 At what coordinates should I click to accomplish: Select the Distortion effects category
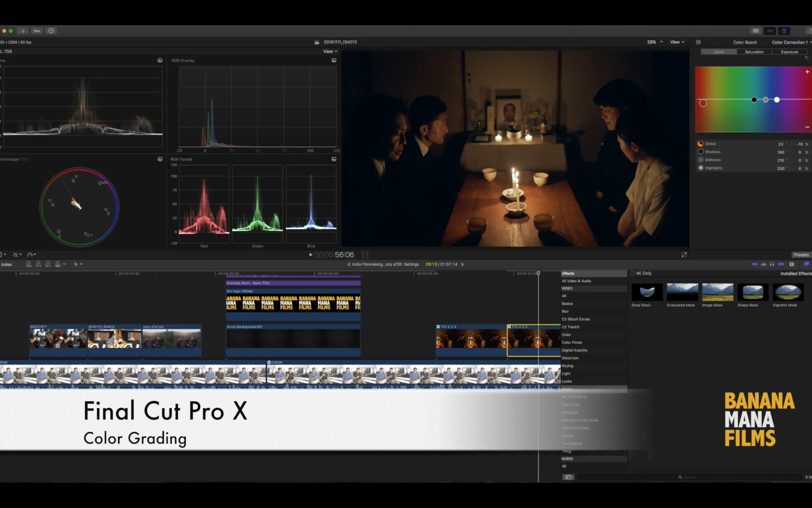pyautogui.click(x=570, y=358)
